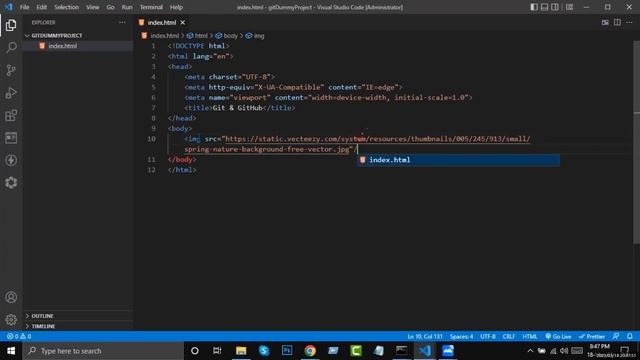
Task: Open More Actions for the editor
Action: [x=629, y=22]
